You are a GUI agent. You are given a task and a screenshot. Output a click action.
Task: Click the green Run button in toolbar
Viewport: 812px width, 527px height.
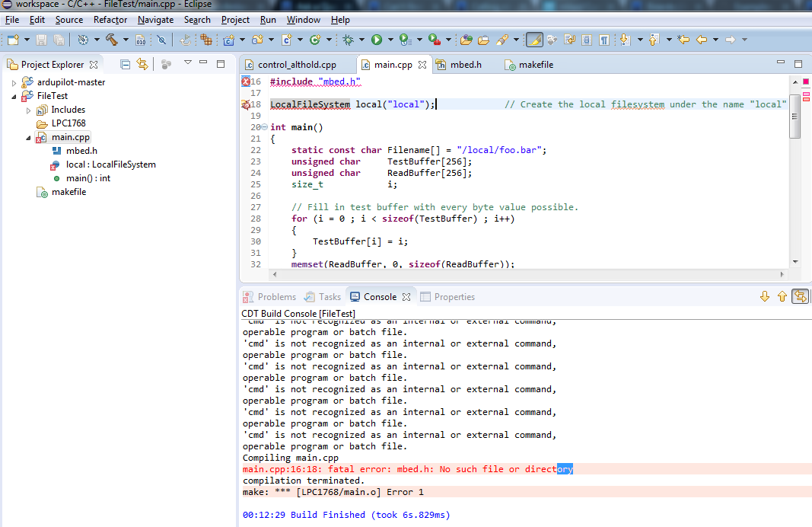377,40
